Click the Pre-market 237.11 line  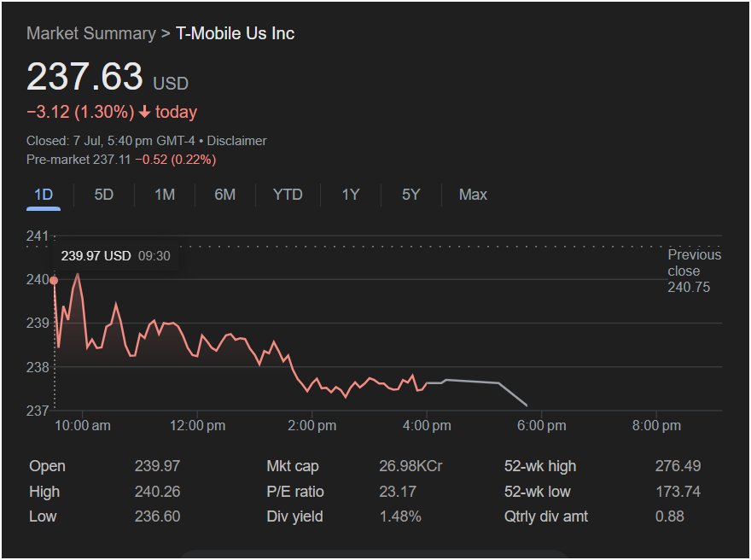pos(121,160)
